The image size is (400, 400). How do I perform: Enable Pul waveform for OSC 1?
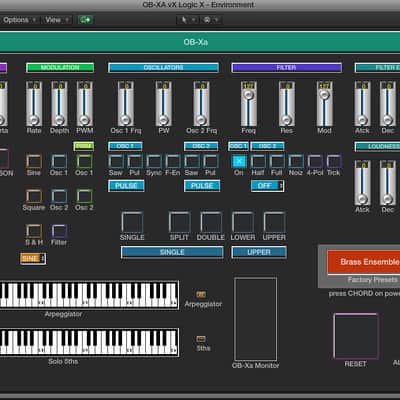[135, 161]
